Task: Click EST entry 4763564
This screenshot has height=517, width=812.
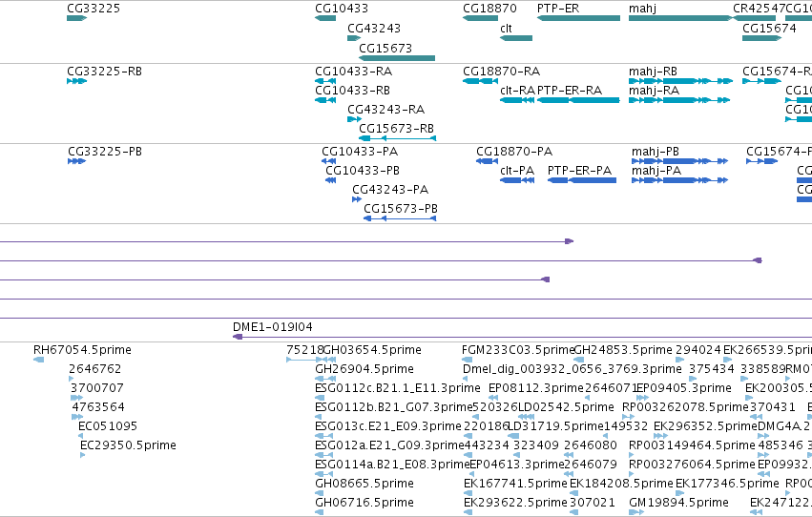Action: coord(98,407)
